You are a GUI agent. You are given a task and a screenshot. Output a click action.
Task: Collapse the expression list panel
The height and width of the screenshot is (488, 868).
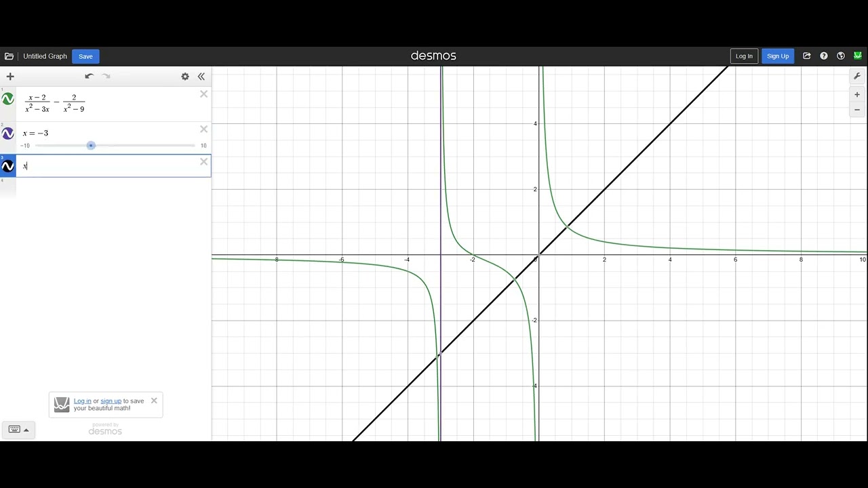pos(201,77)
